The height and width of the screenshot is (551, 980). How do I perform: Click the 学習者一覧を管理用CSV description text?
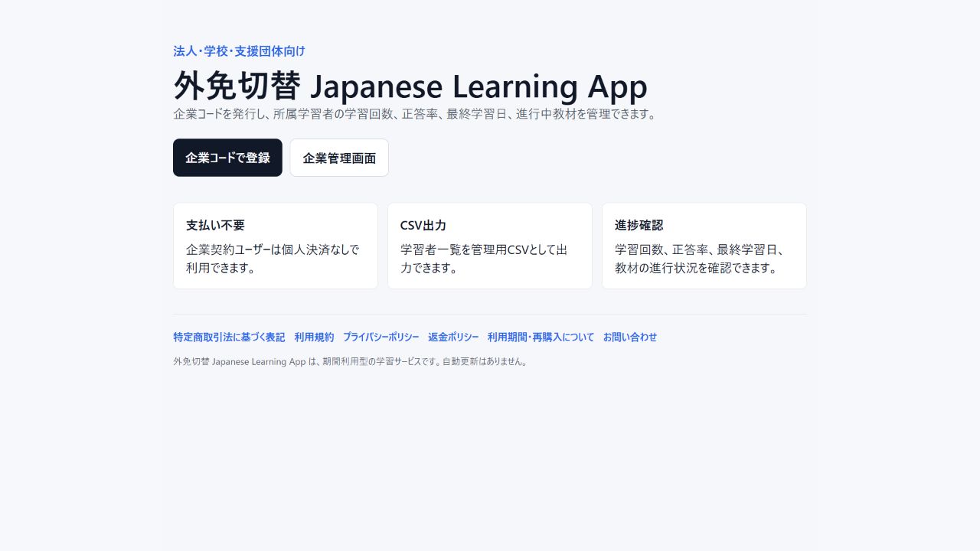484,259
